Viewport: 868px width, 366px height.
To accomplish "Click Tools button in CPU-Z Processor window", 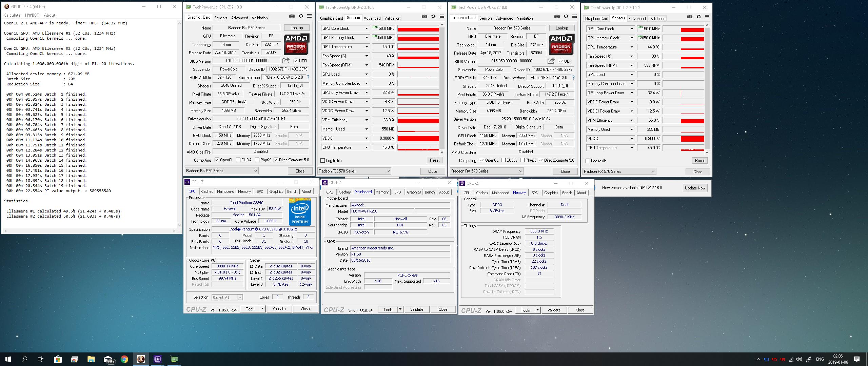I will (250, 309).
